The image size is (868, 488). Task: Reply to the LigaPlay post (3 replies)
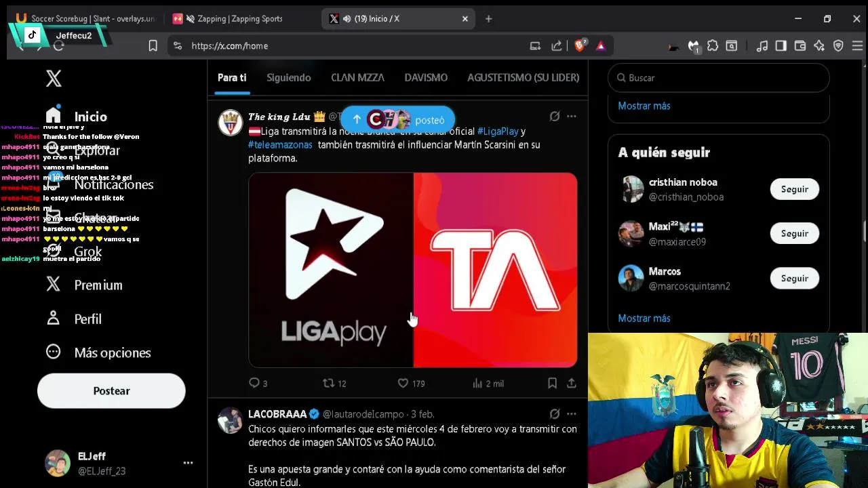(x=258, y=384)
